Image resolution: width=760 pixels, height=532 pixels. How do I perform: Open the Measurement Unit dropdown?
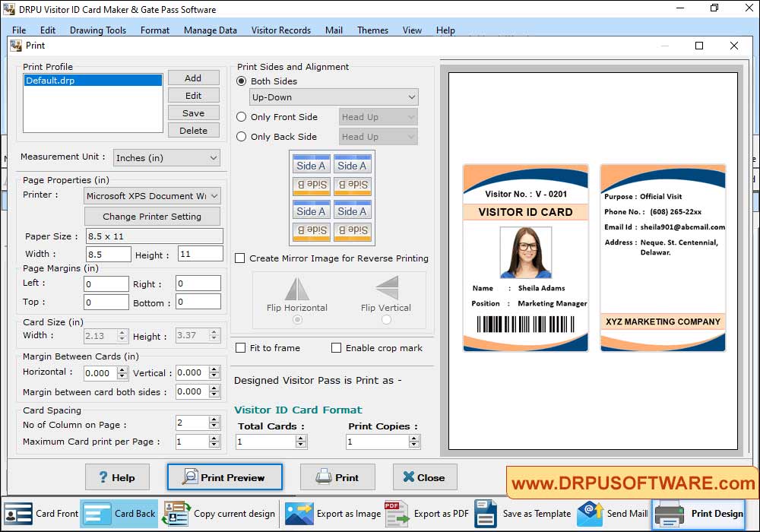166,158
